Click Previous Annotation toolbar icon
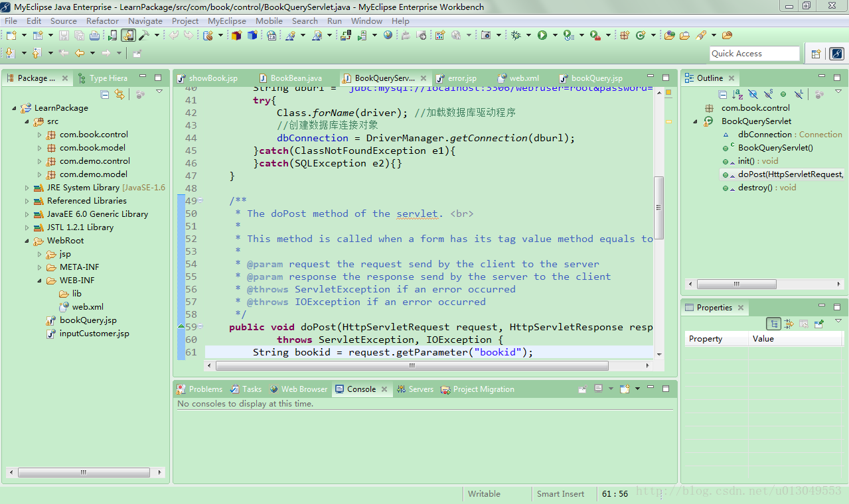The height and width of the screenshot is (504, 849). point(36,53)
